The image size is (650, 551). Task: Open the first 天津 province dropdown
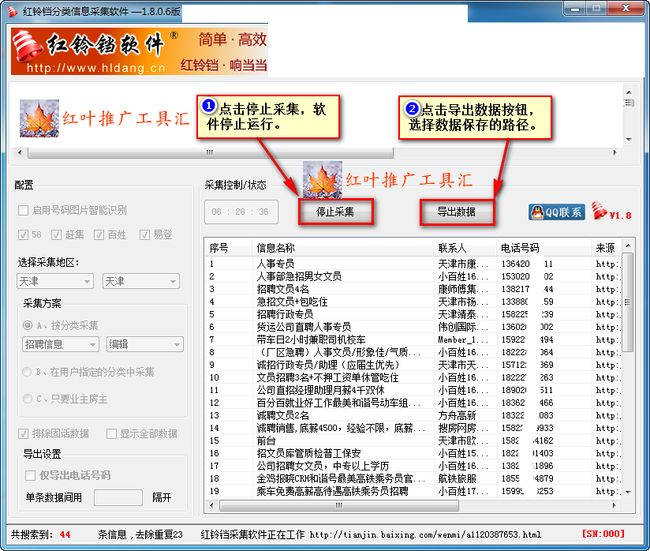coord(55,282)
